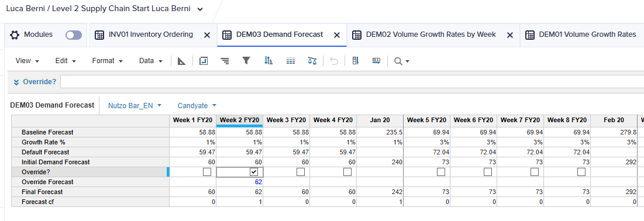The image size is (644, 221).
Task: Click the balance scales compare icon
Action: point(312,61)
